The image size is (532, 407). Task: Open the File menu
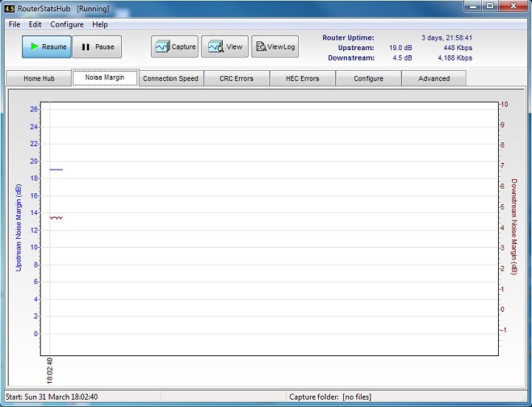coord(14,24)
